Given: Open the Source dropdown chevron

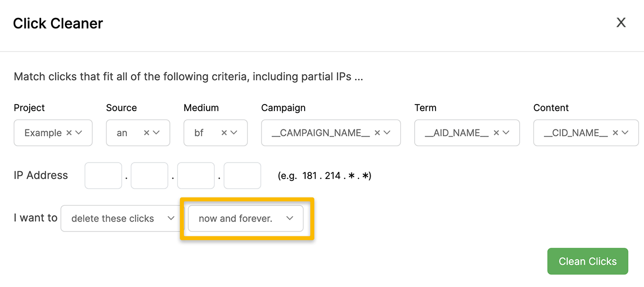Looking at the screenshot, I should pos(156,133).
